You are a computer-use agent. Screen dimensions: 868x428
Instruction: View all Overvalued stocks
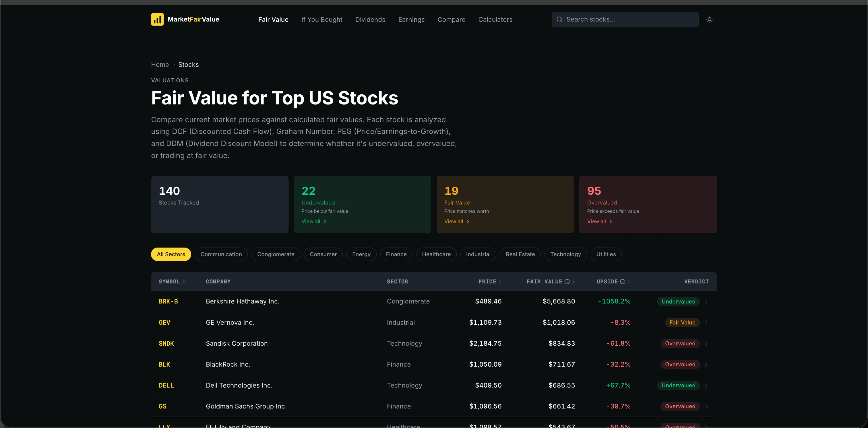600,221
